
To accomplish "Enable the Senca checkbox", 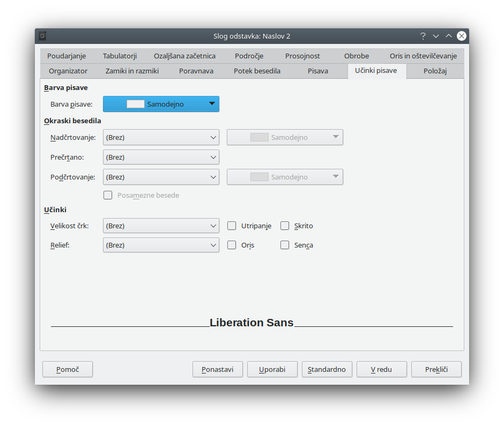I will [285, 245].
